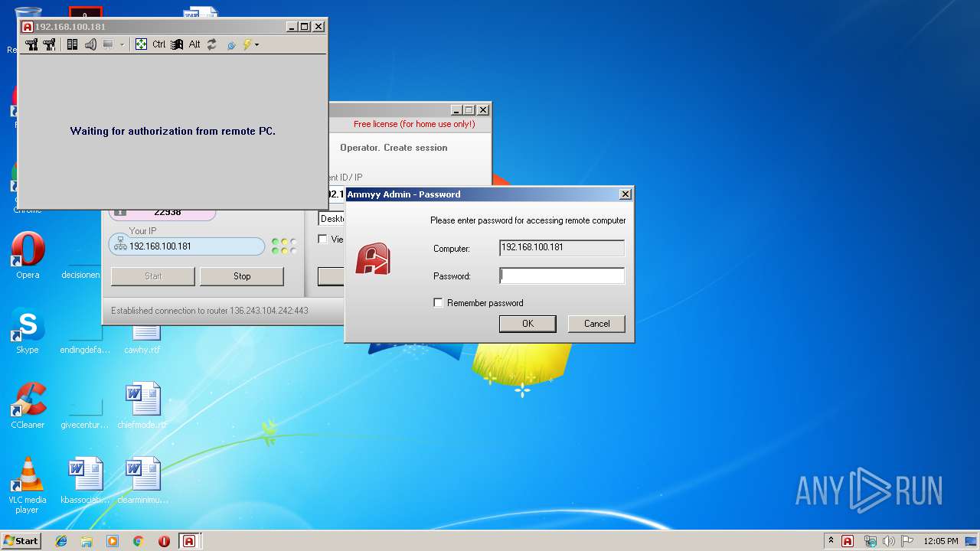
Task: Click the volume speaker tray icon
Action: pos(888,541)
